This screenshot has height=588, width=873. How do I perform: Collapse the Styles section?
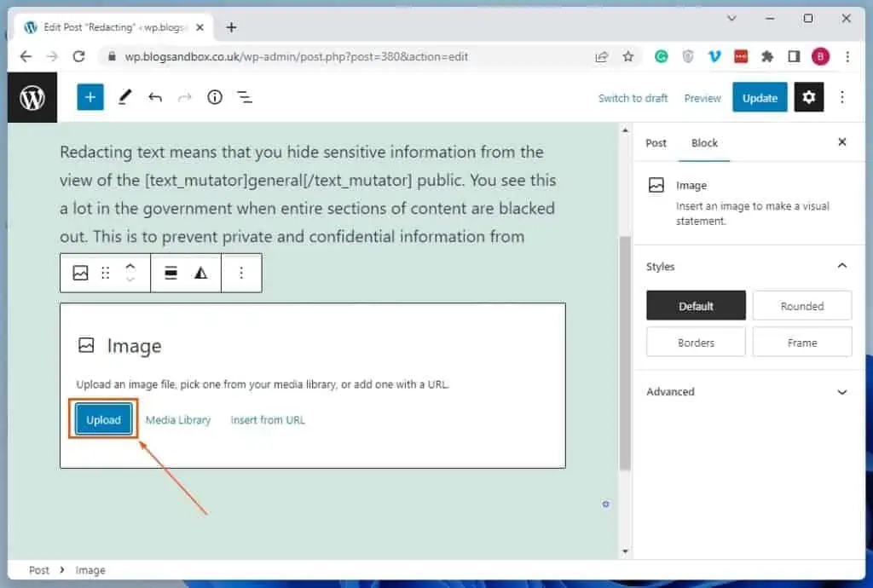click(x=842, y=266)
